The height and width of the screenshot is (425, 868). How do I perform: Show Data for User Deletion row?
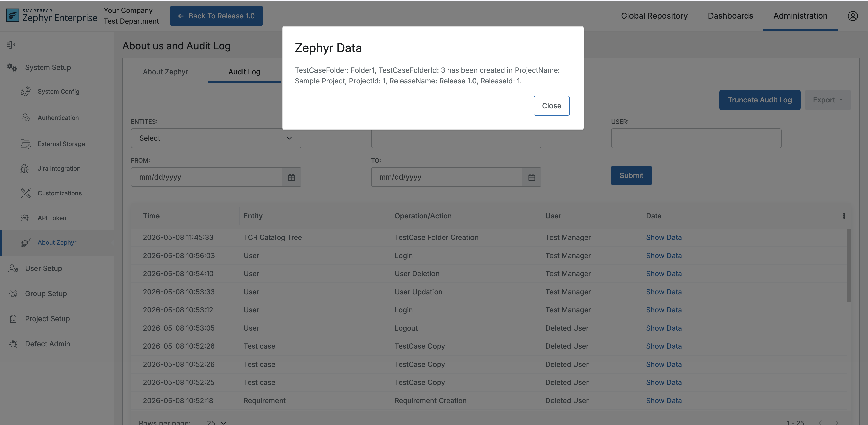pos(663,273)
